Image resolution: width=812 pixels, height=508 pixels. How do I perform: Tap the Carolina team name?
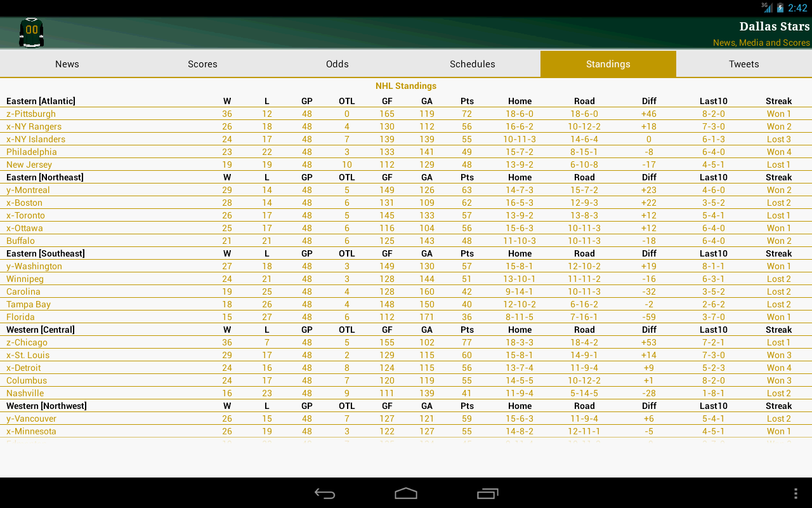pyautogui.click(x=23, y=291)
